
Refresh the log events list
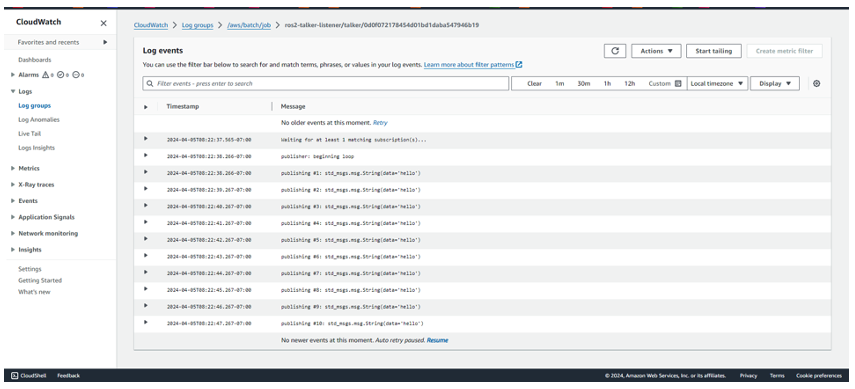point(615,51)
